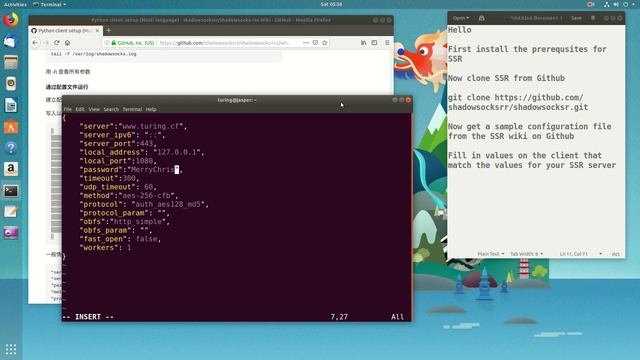Open the terminal Edit menu
This screenshot has height=360, width=640.
(x=80, y=109)
